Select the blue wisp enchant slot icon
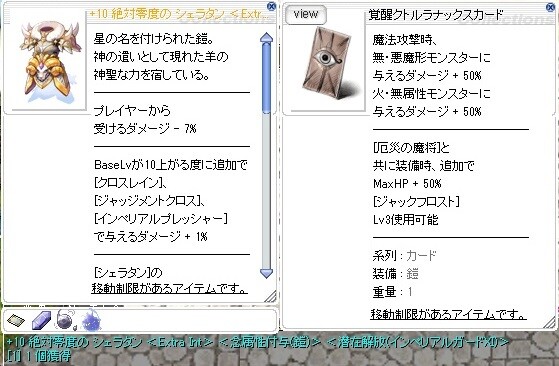The width and height of the screenshot is (559, 366). click(91, 320)
